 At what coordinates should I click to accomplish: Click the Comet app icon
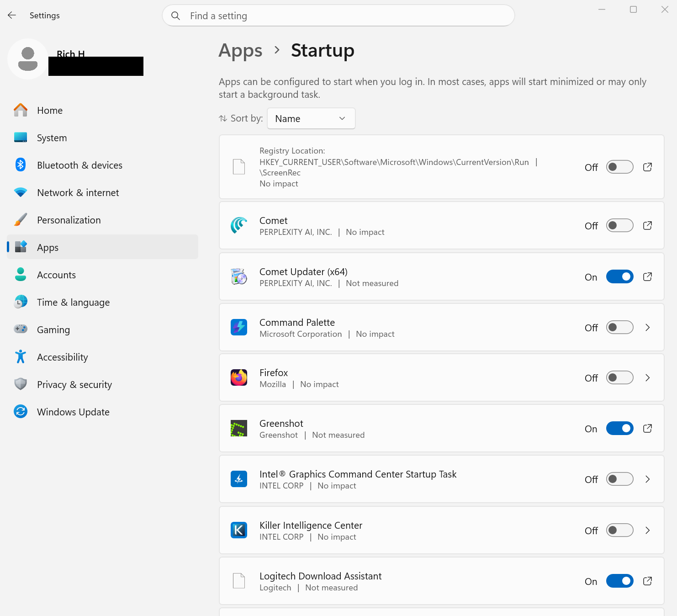click(239, 225)
